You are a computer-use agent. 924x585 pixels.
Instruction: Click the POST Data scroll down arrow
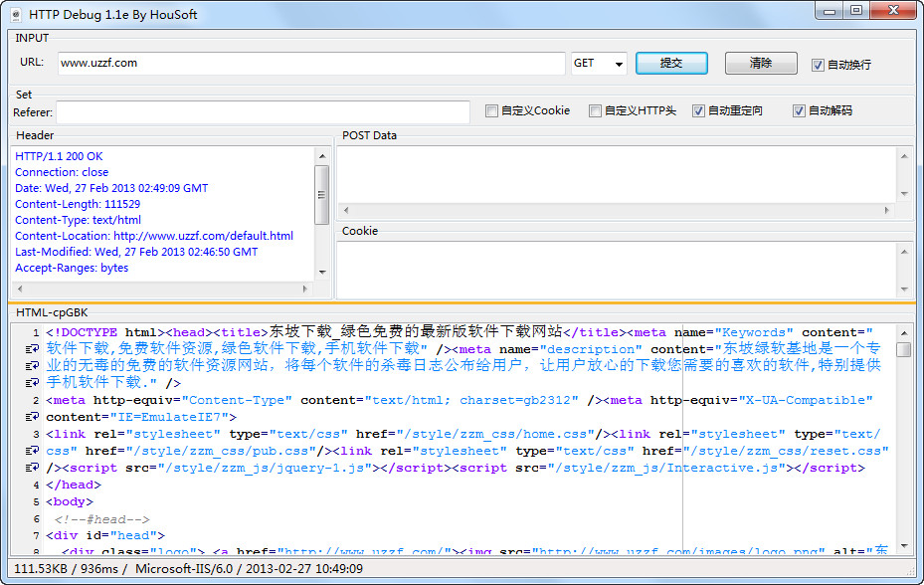tap(904, 194)
